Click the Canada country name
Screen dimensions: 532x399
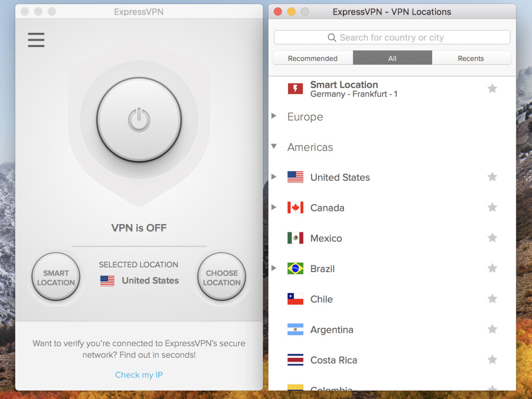click(328, 208)
